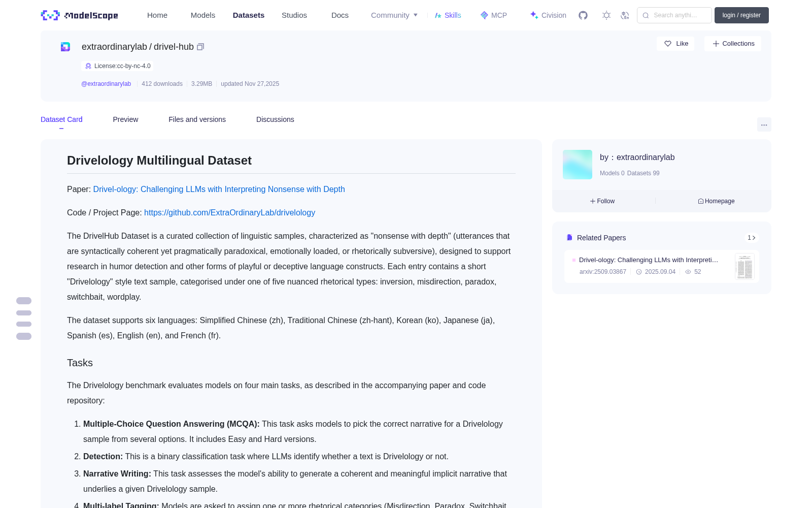Open the author Homepage button

[716, 201]
